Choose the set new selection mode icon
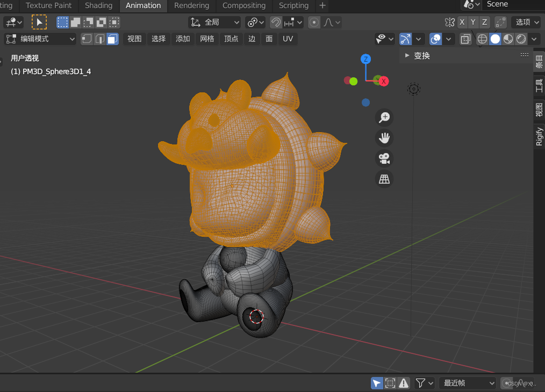Screen dimensions: 545x392 (62, 23)
